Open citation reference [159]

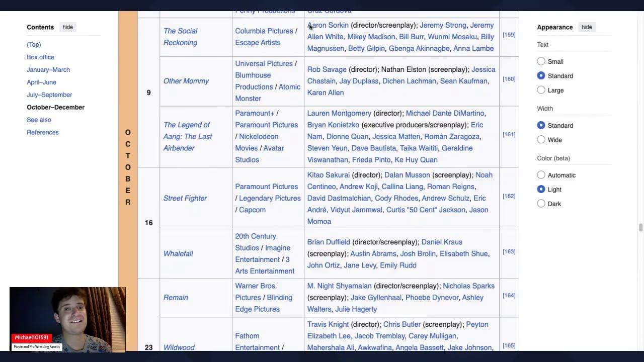(509, 35)
